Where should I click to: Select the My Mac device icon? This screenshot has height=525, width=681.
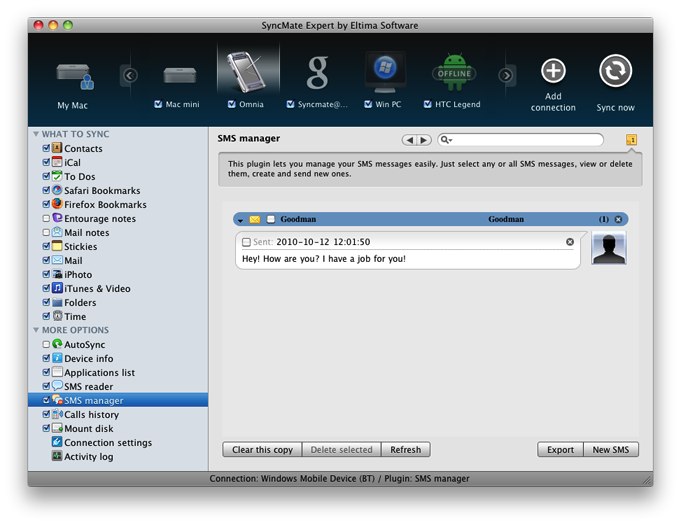75,76
